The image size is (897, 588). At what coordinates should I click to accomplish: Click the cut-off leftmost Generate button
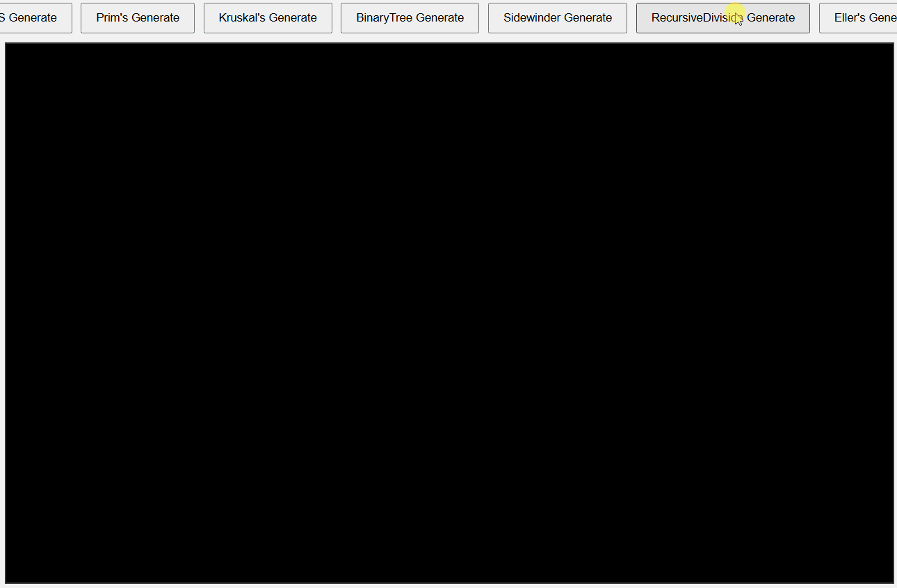35,18
